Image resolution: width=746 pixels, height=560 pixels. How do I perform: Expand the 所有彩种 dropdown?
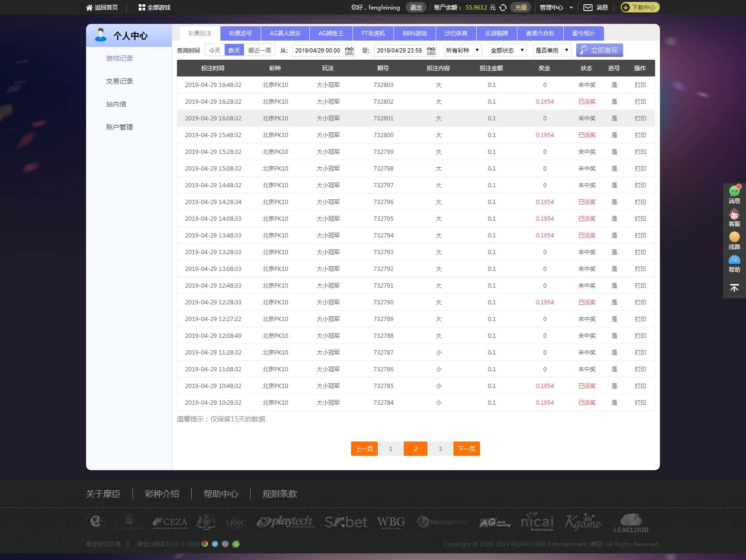coord(462,50)
